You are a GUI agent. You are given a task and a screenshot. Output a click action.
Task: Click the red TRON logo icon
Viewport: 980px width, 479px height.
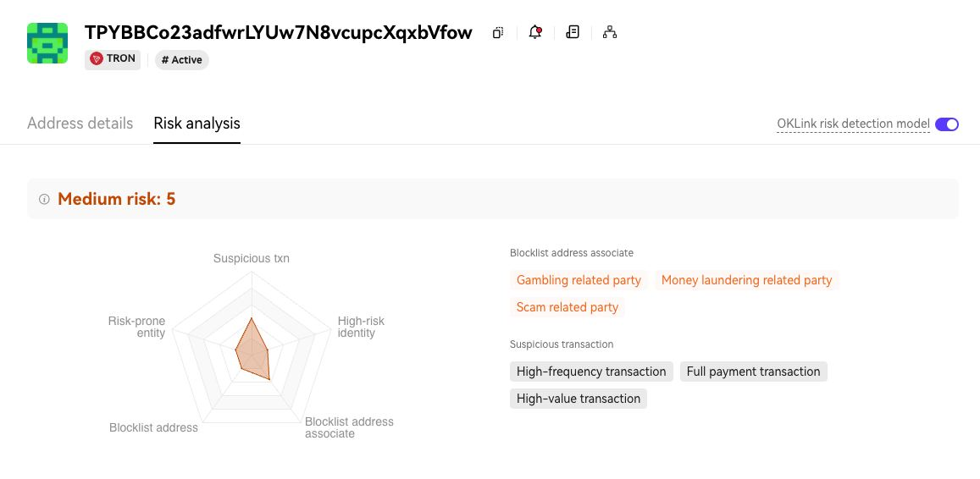coord(97,59)
